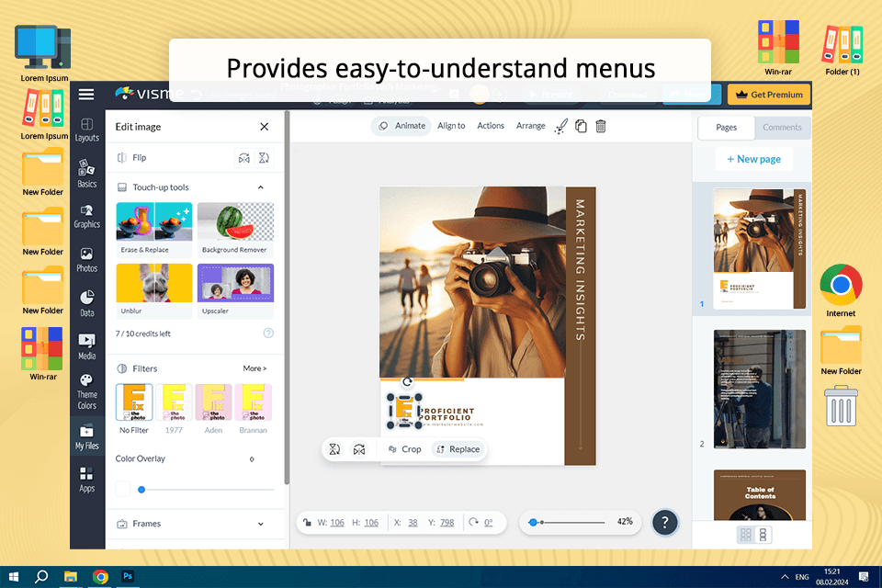
Task: Click the New page button
Action: pos(753,159)
